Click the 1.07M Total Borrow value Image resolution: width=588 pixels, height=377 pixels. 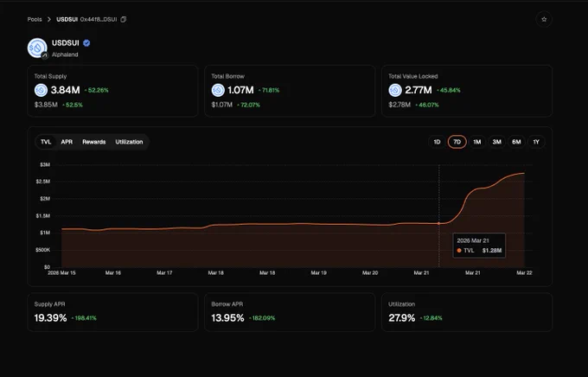pyautogui.click(x=240, y=90)
